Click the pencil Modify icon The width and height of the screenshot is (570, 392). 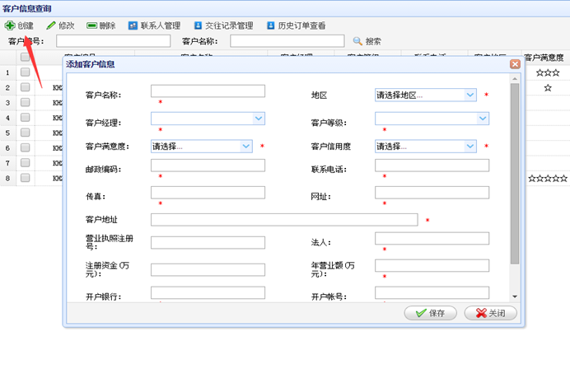click(51, 26)
